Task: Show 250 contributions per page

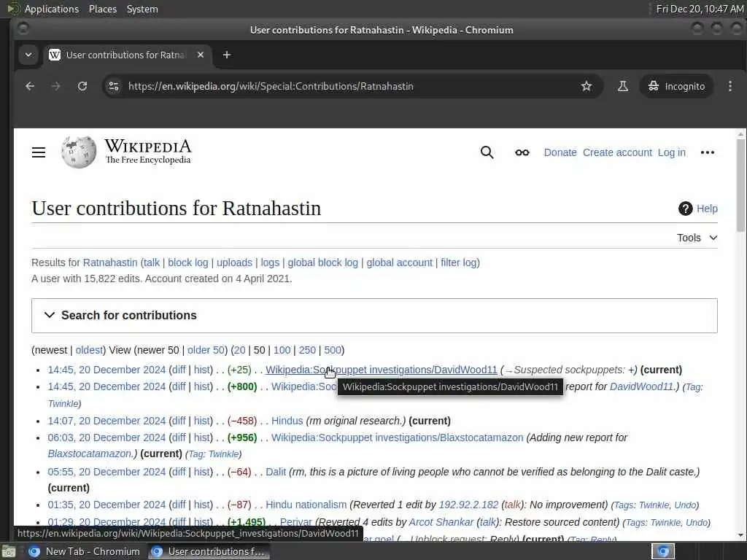Action: pos(307,350)
